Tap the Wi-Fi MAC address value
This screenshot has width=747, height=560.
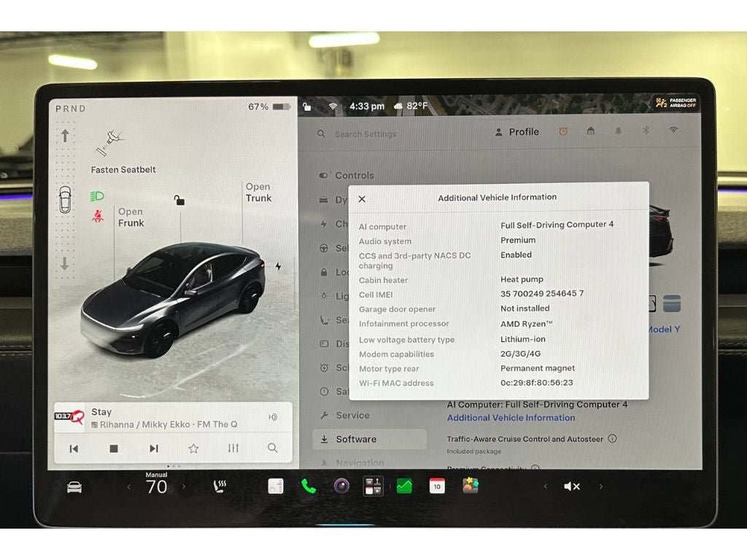[x=536, y=383]
